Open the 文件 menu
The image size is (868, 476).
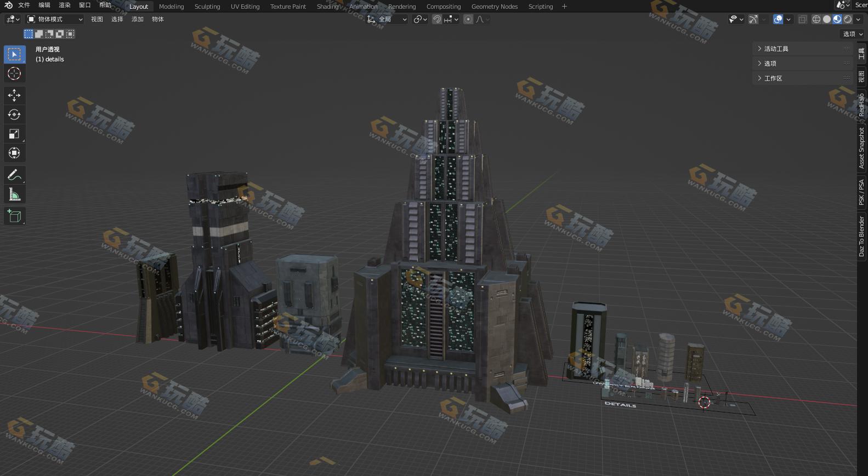24,5
